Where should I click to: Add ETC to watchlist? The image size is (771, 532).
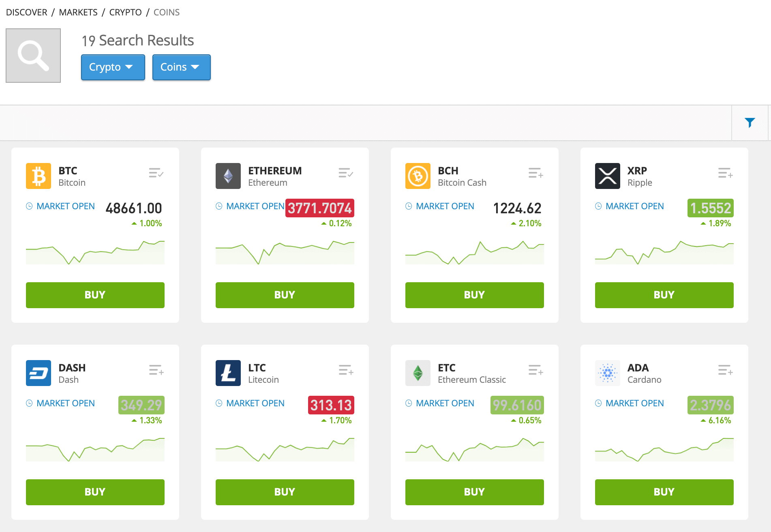(535, 370)
